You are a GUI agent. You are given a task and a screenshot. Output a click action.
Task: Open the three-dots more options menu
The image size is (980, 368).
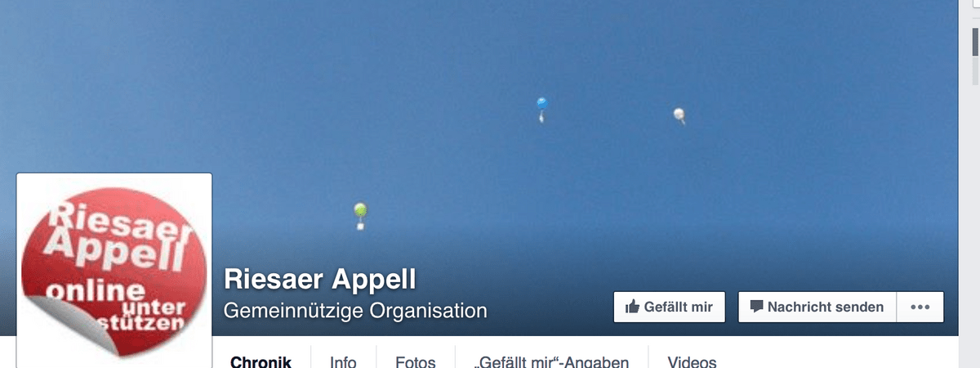(x=920, y=307)
